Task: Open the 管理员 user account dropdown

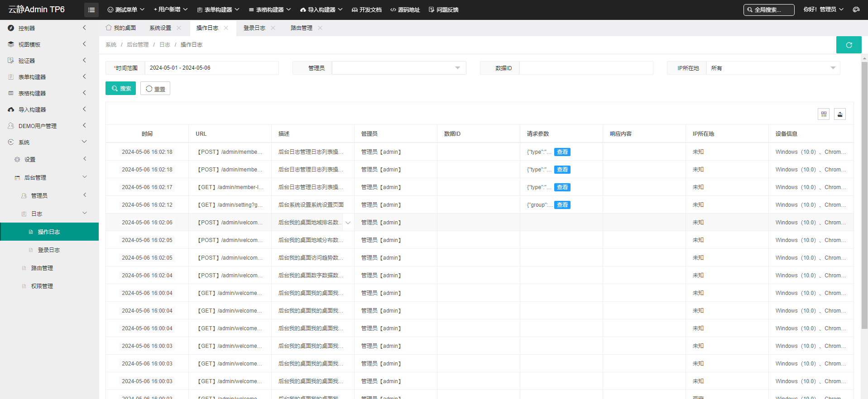Action: [x=824, y=9]
